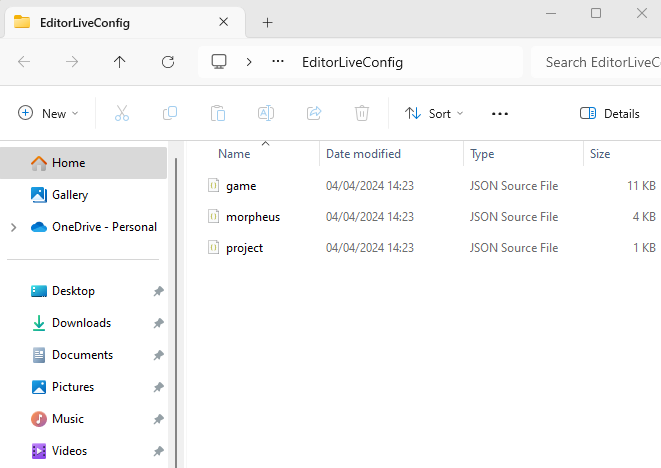
Task: Unpin Downloads from quick access
Action: [x=158, y=323]
